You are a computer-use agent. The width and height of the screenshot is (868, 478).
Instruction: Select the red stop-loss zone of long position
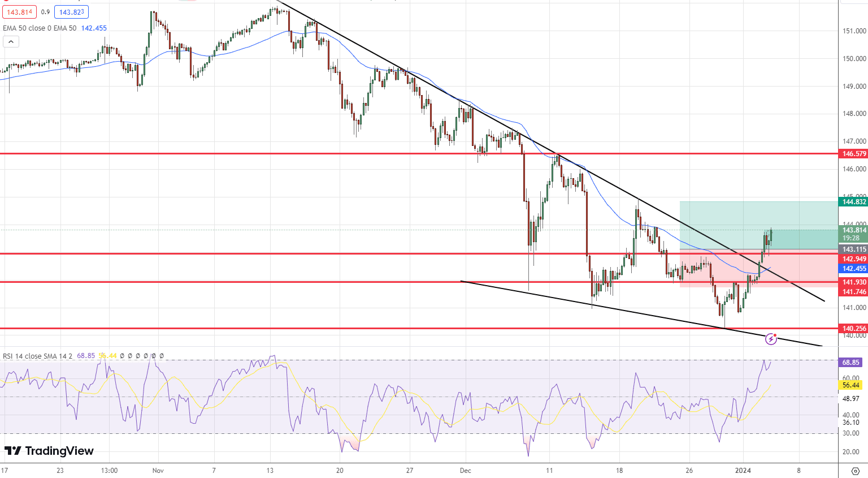(758, 268)
